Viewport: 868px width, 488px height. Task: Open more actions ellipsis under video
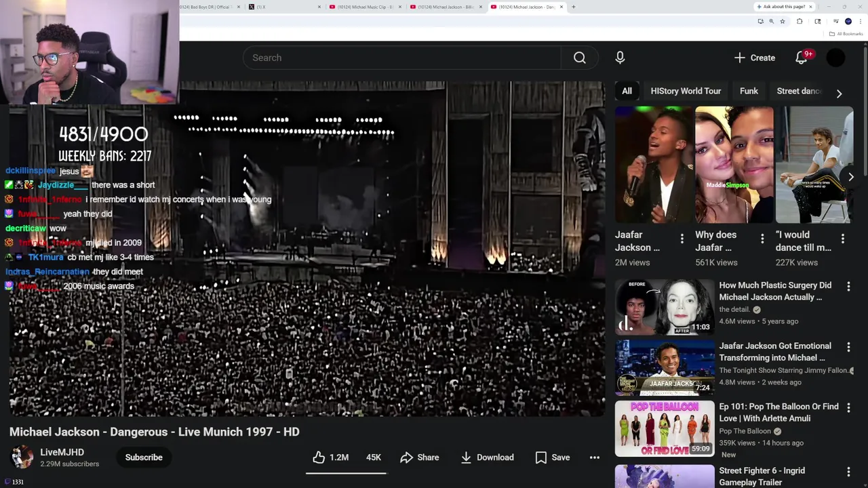pyautogui.click(x=595, y=457)
